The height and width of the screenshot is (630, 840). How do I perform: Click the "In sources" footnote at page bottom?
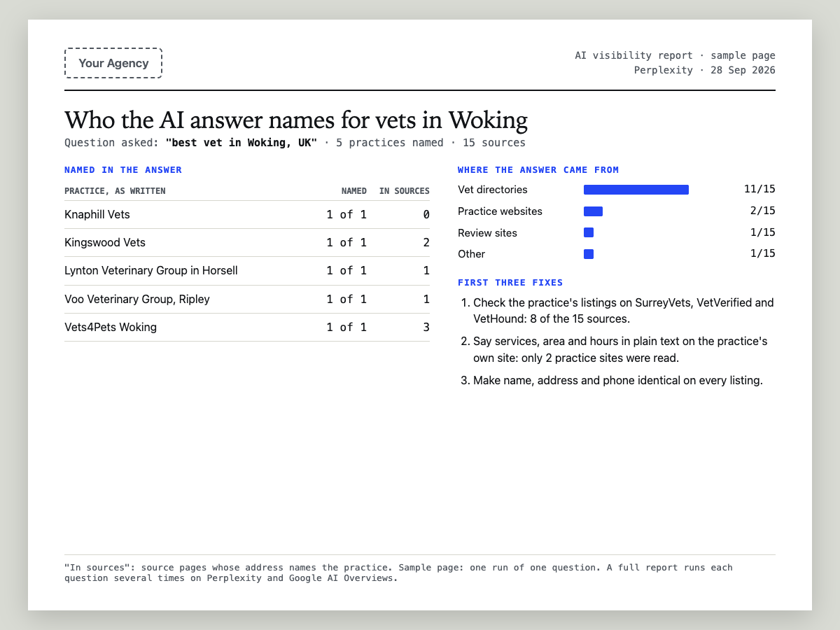(398, 573)
